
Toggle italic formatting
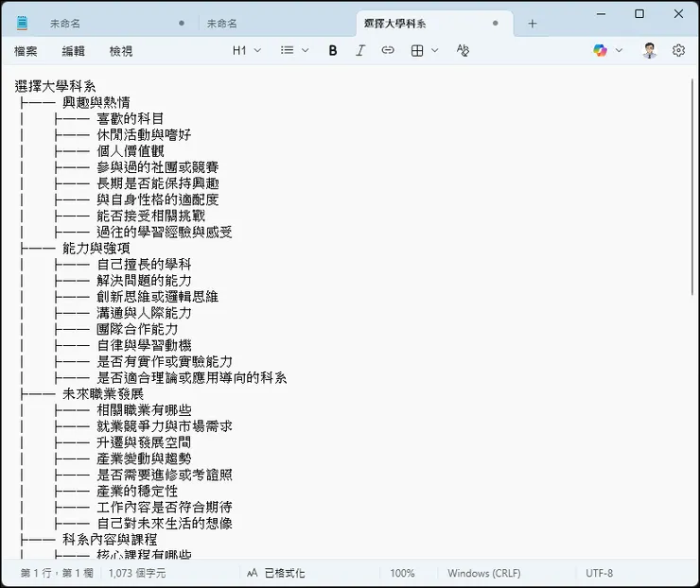(359, 50)
